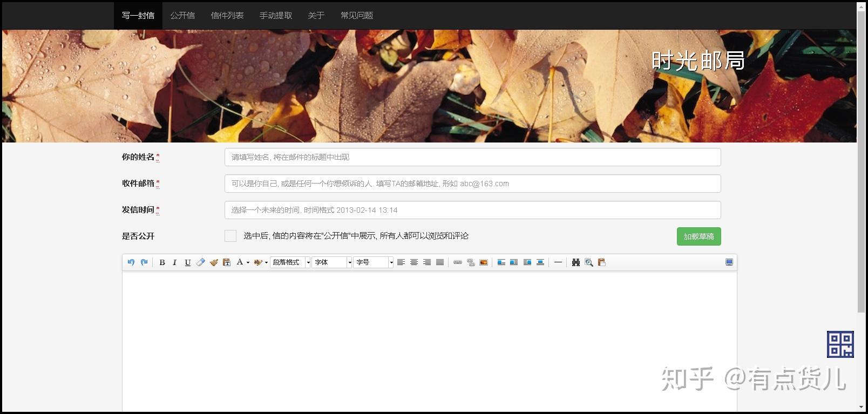Align text left
The height and width of the screenshot is (414, 868).
[401, 262]
